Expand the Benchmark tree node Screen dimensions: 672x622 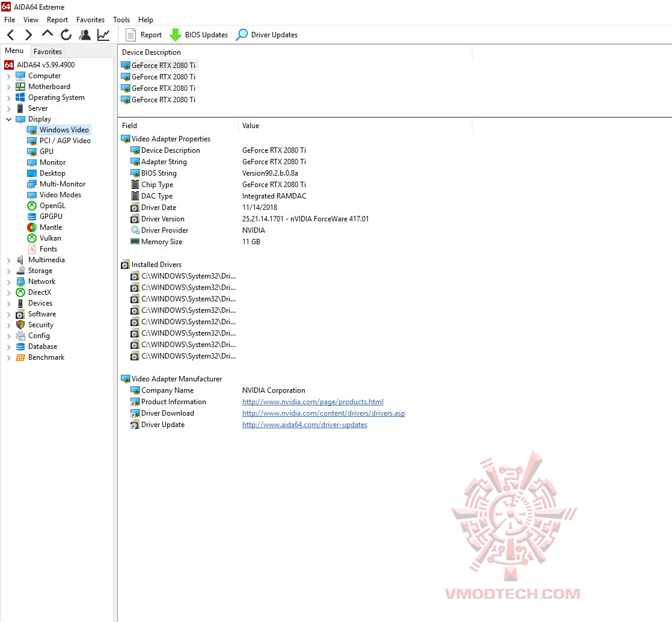(x=8, y=358)
